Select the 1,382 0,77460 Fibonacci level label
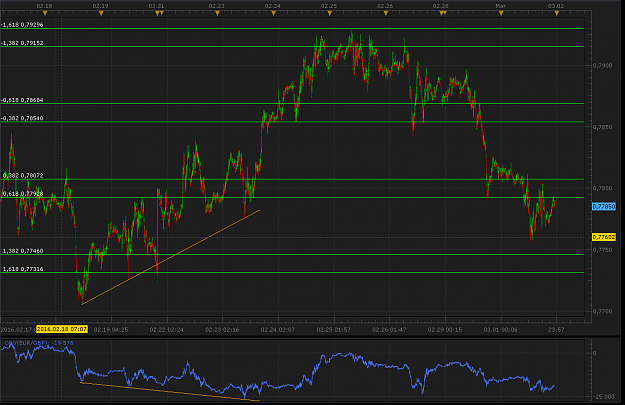The image size is (625, 405). [x=23, y=251]
